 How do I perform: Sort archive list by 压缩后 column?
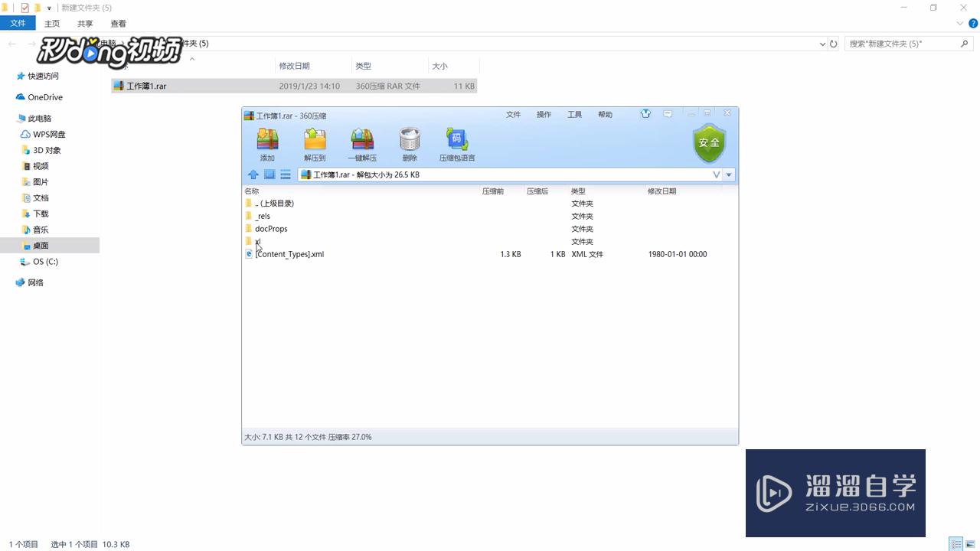coord(537,191)
